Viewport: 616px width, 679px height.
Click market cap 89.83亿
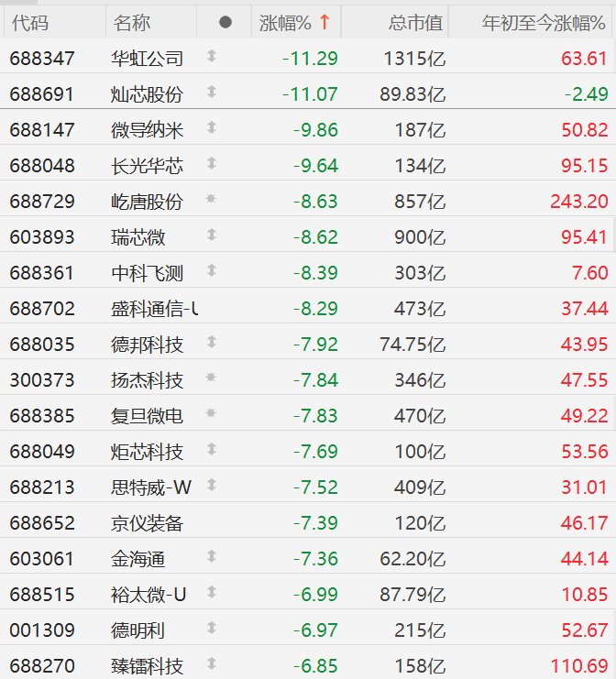(x=412, y=94)
